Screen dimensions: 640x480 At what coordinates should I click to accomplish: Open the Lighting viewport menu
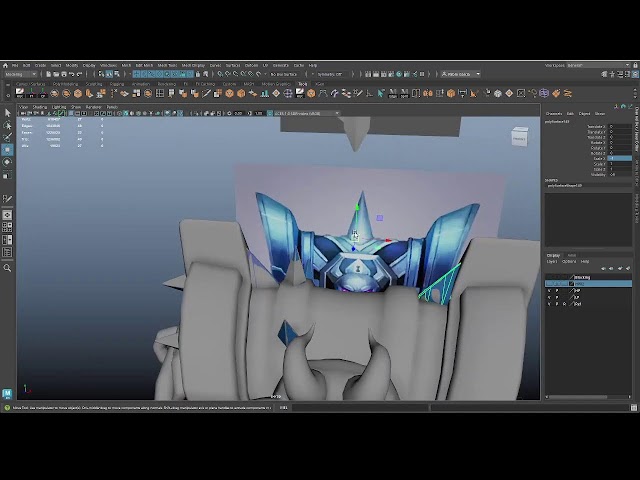59,107
